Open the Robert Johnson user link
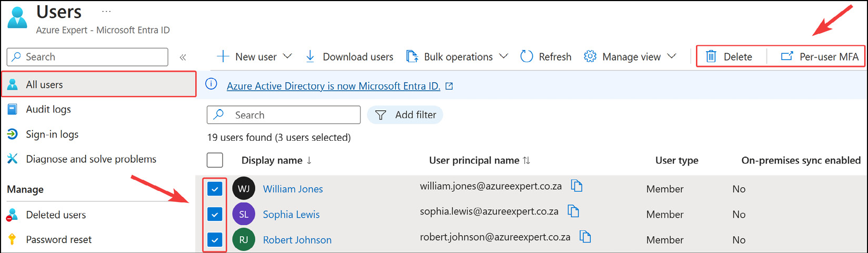868x253 pixels. pyautogui.click(x=297, y=240)
